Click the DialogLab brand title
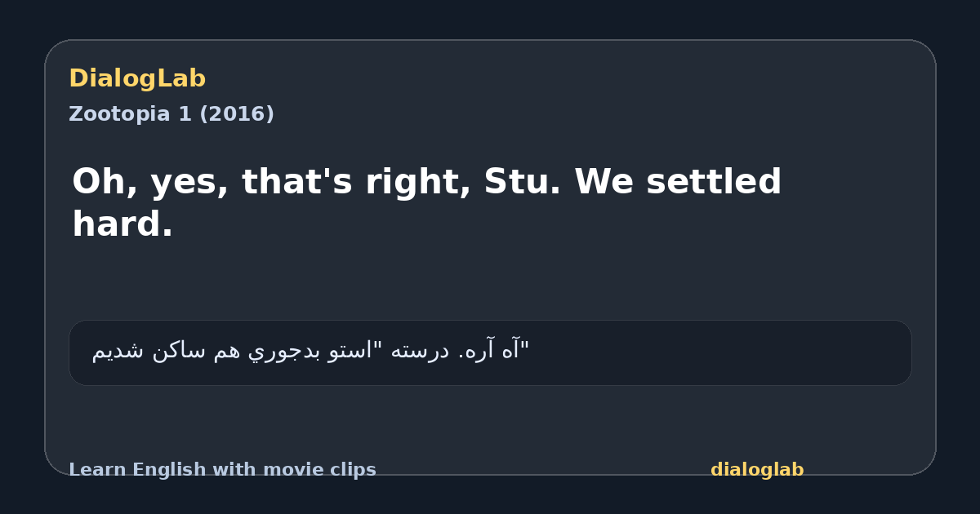980x514 pixels. [137, 79]
